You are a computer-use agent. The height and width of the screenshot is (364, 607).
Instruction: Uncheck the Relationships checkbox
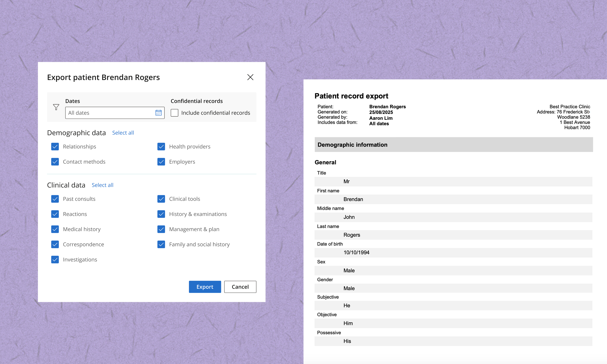pos(55,147)
